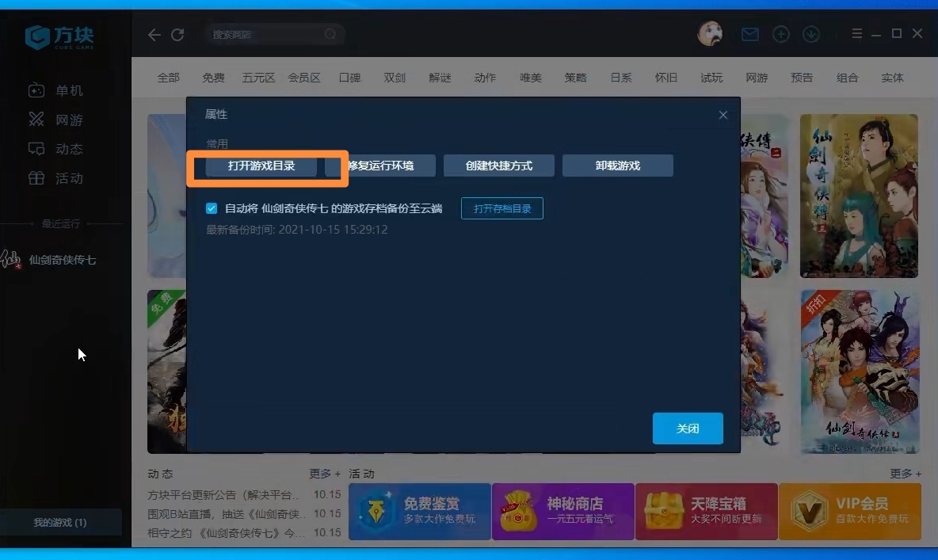Viewport: 938px width, 560px height.
Task: Click the blue 关闭 button
Action: click(x=688, y=429)
